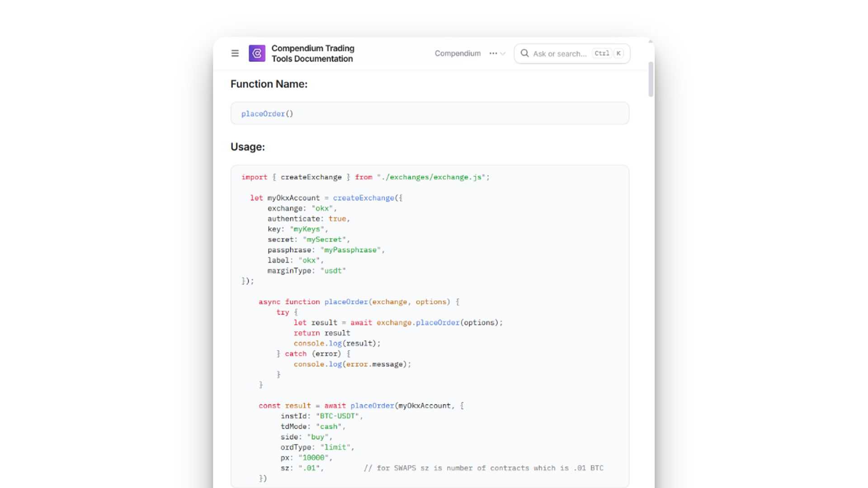Open the Compendium header link
This screenshot has height=488, width=868.
458,53
